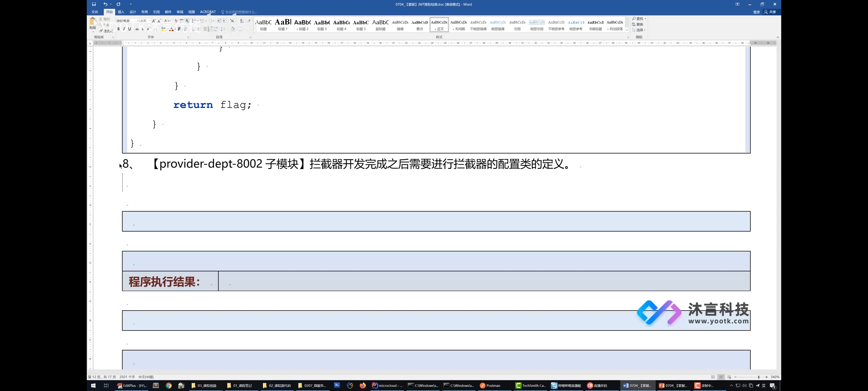The image size is (868, 391).
Task: Toggle paragraph marks display
Action: (249, 21)
